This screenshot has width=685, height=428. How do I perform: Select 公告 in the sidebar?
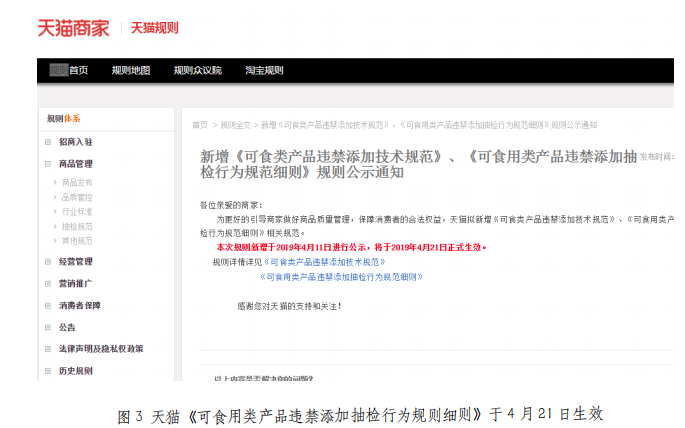pos(67,327)
